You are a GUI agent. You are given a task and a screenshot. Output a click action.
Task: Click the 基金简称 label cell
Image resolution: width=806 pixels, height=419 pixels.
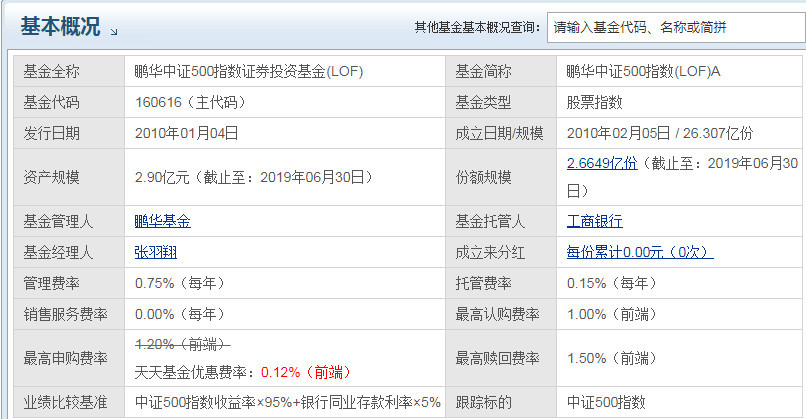click(501, 71)
